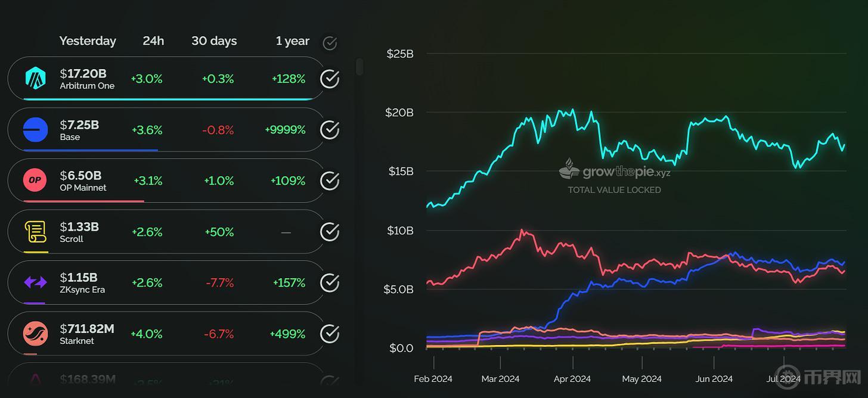868x398 pixels.
Task: Click the ZKsync Era logo icon
Action: coord(35,282)
